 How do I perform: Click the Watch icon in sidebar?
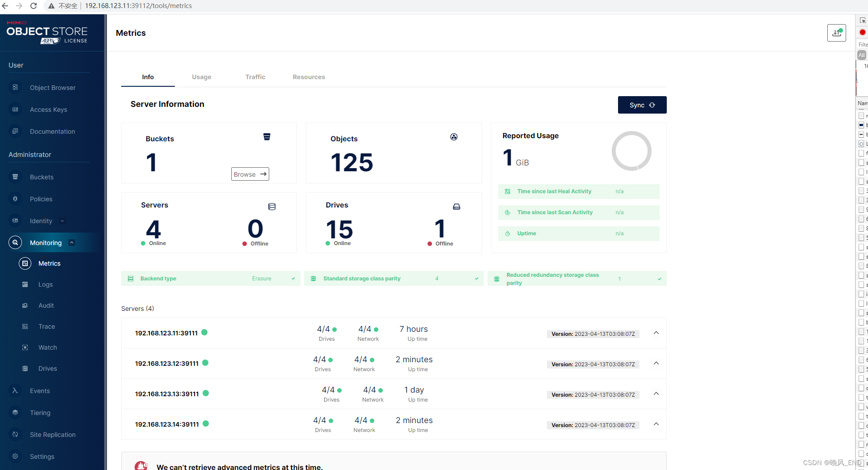point(25,347)
